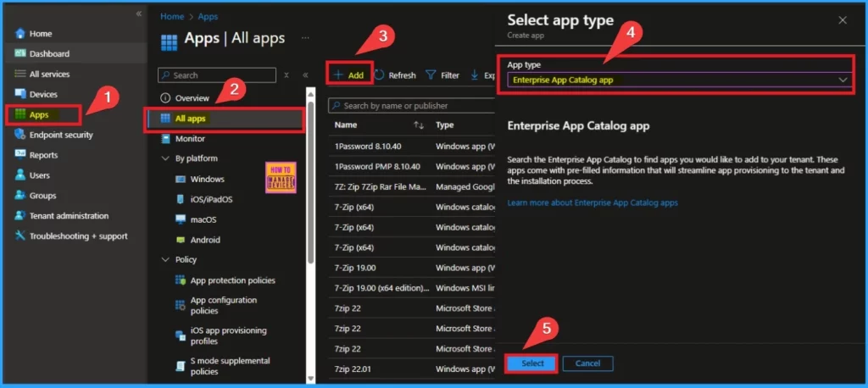Click the Add button in toolbar
868x388 pixels.
(x=349, y=75)
